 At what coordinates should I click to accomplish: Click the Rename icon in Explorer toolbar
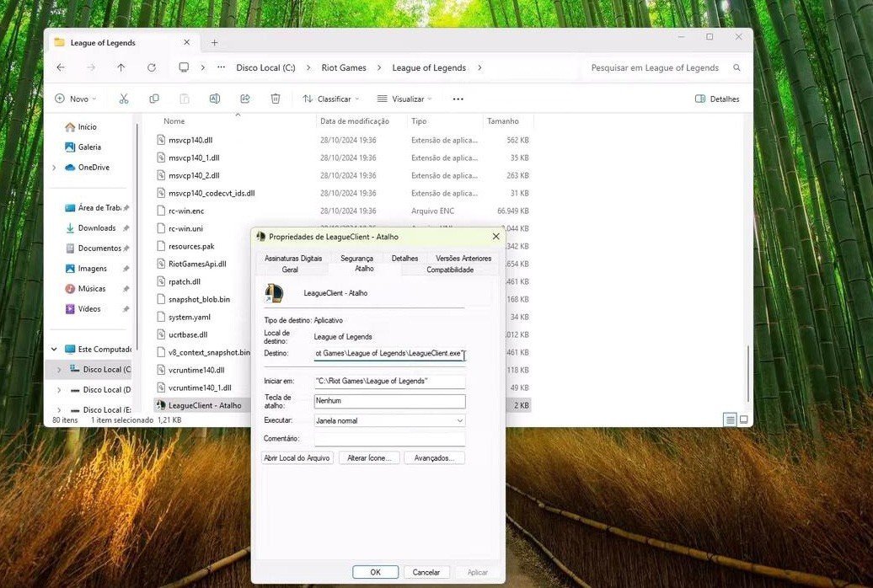214,99
